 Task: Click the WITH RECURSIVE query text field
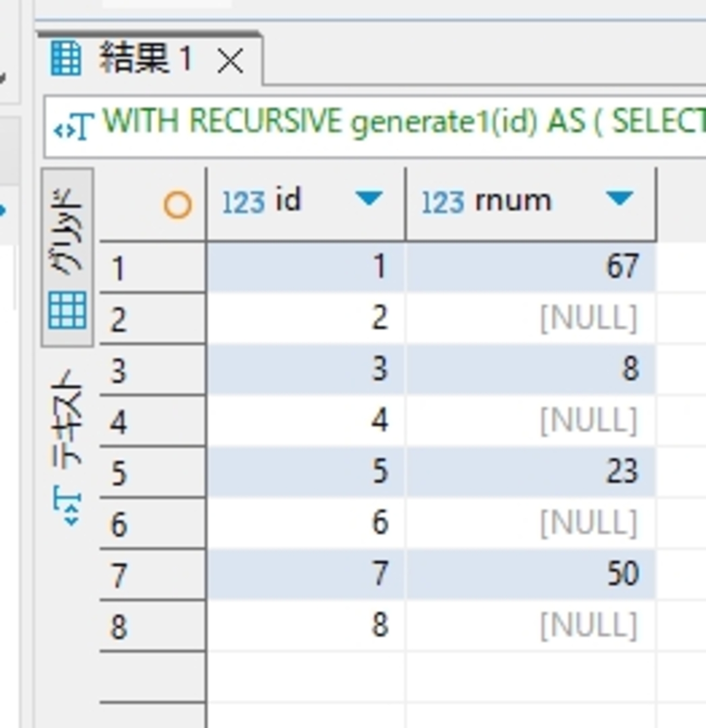(x=402, y=122)
